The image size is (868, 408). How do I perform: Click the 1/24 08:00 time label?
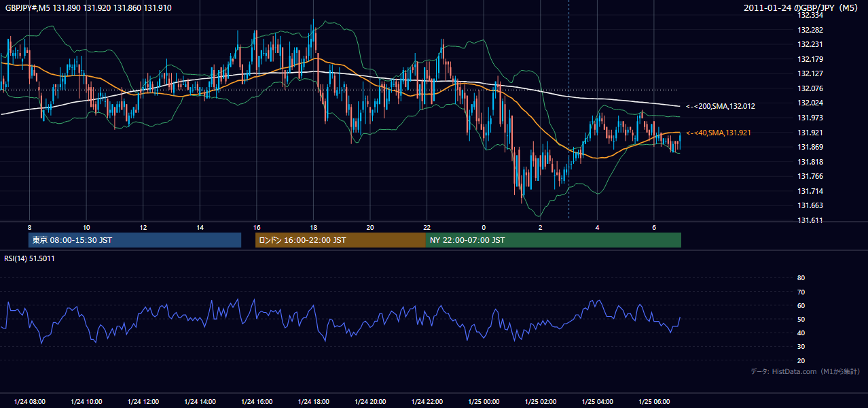[29, 402]
